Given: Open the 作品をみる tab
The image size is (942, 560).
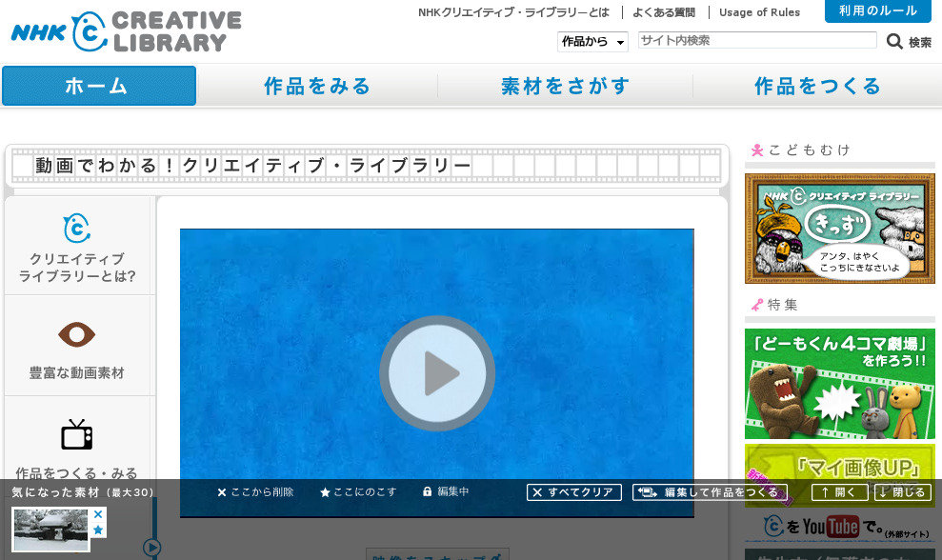Looking at the screenshot, I should point(317,86).
